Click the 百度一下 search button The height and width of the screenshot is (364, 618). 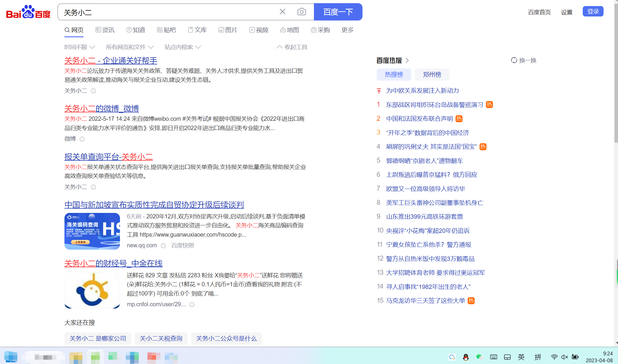(338, 12)
